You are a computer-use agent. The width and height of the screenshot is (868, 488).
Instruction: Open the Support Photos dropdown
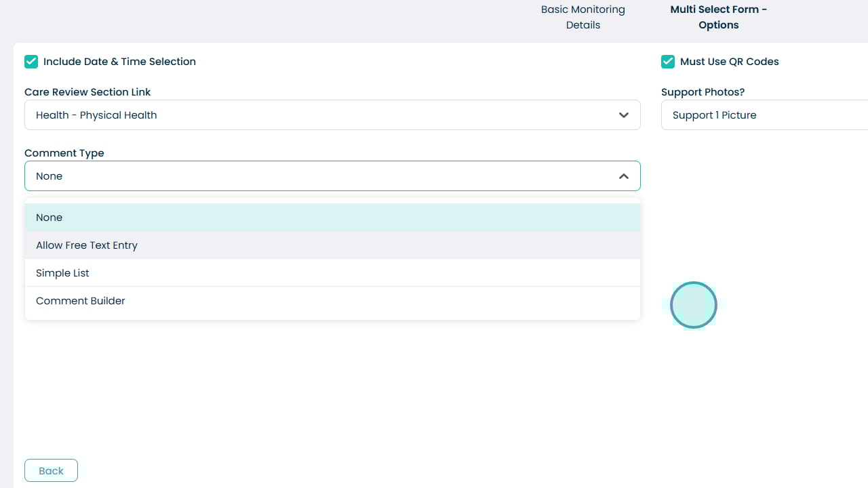759,115
